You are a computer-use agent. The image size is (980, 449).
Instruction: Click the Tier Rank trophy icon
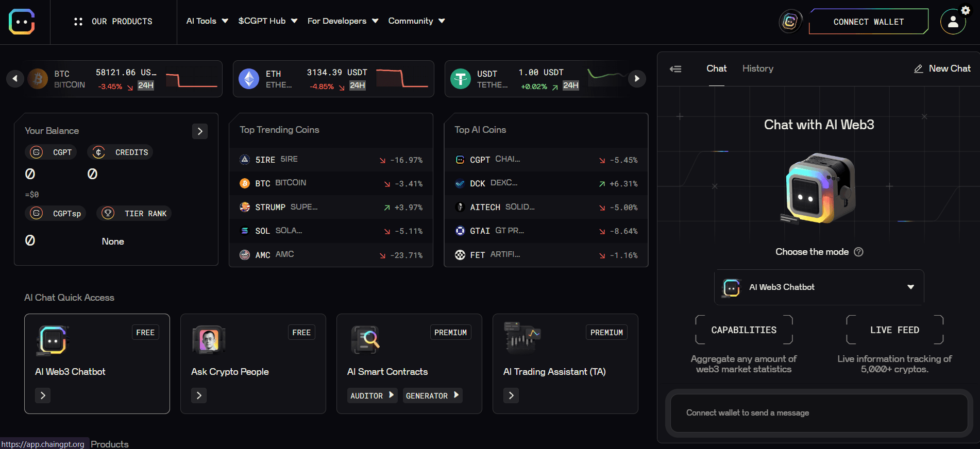(x=108, y=213)
